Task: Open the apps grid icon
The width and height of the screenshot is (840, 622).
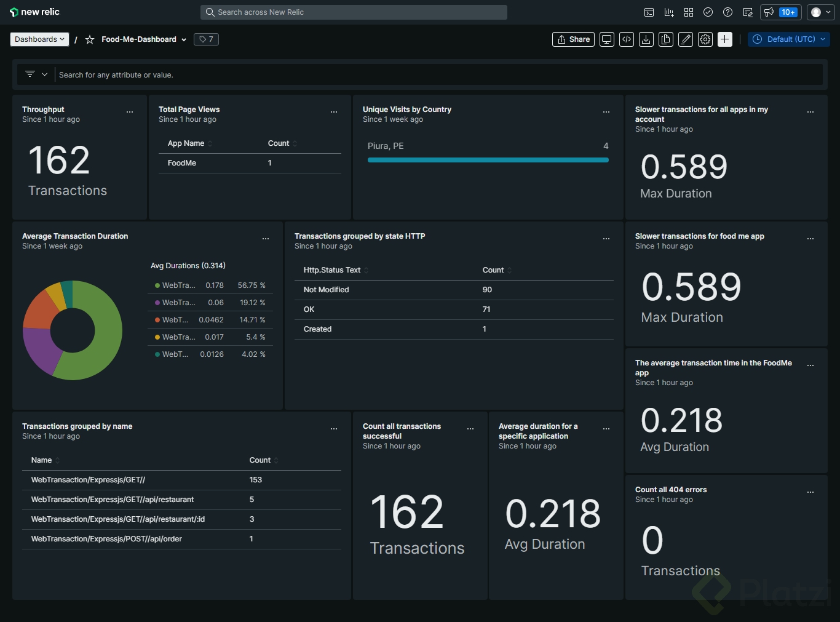Action: pyautogui.click(x=689, y=12)
